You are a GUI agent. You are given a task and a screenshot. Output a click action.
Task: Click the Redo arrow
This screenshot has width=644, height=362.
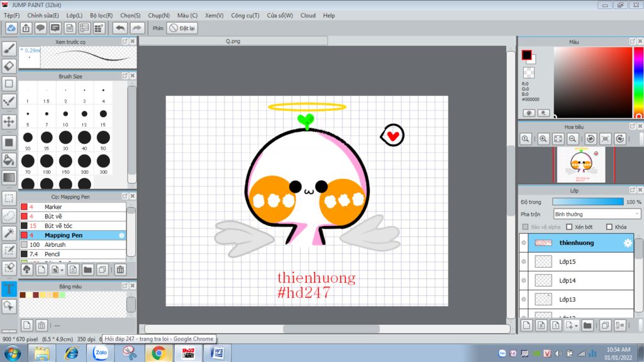point(137,28)
